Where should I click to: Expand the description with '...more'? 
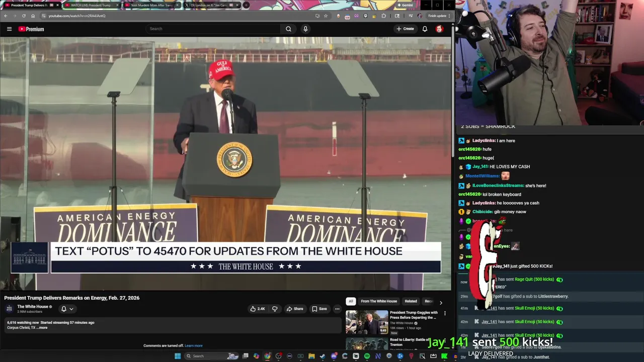(43, 328)
